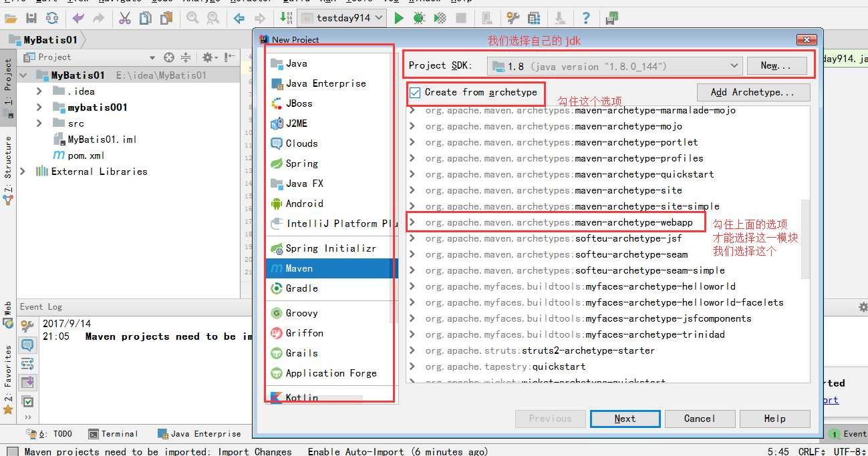This screenshot has width=868, height=456.
Task: Click scroll-from-source target icon in Project panel
Action: point(169,57)
